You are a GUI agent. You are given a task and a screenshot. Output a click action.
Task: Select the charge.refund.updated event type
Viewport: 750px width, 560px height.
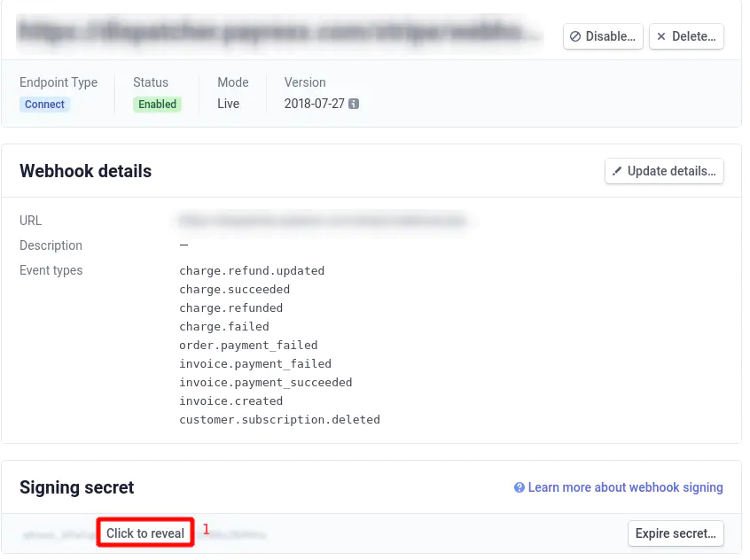coord(252,270)
